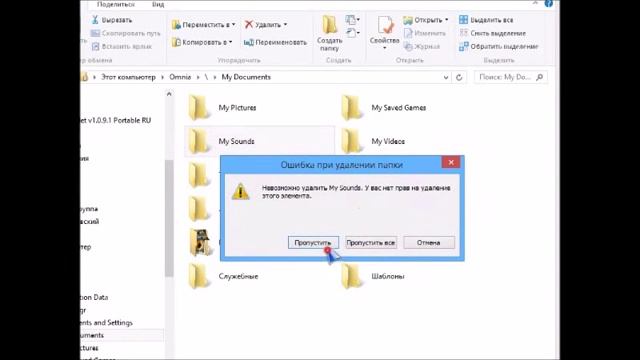The image size is (640, 360).
Task: Click the Отмена button in dialog
Action: coord(429,242)
